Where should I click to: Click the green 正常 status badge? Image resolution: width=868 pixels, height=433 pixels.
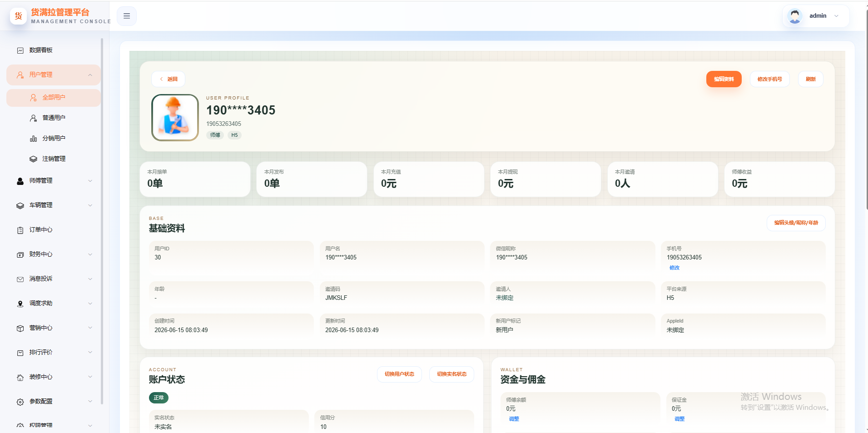159,398
